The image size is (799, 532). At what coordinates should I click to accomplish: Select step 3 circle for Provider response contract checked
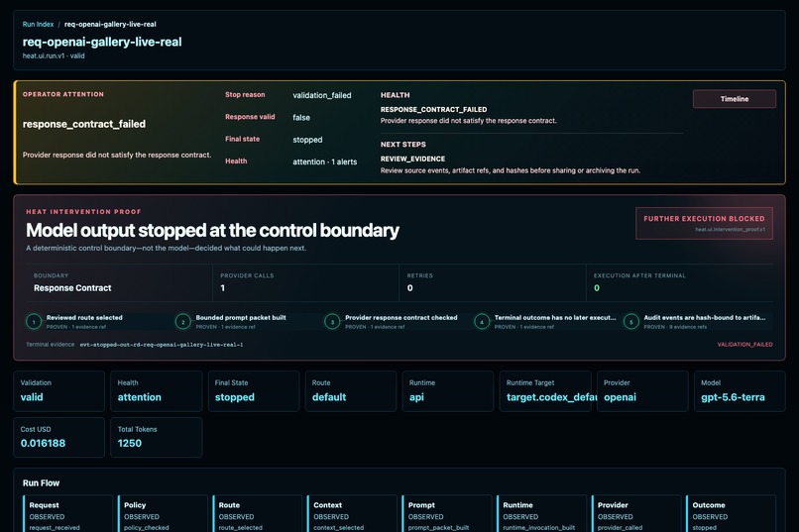(x=332, y=322)
